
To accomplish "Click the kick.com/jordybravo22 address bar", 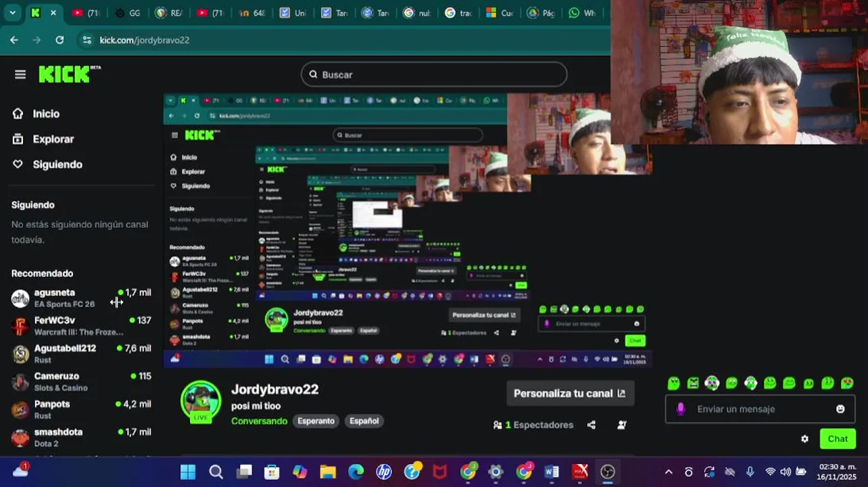I will (x=145, y=40).
